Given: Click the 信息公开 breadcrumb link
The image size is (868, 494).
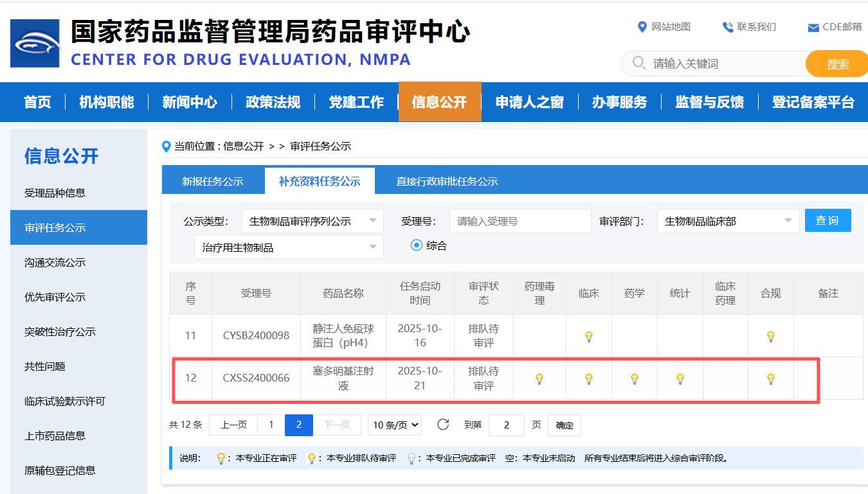Looking at the screenshot, I should pyautogui.click(x=244, y=146).
